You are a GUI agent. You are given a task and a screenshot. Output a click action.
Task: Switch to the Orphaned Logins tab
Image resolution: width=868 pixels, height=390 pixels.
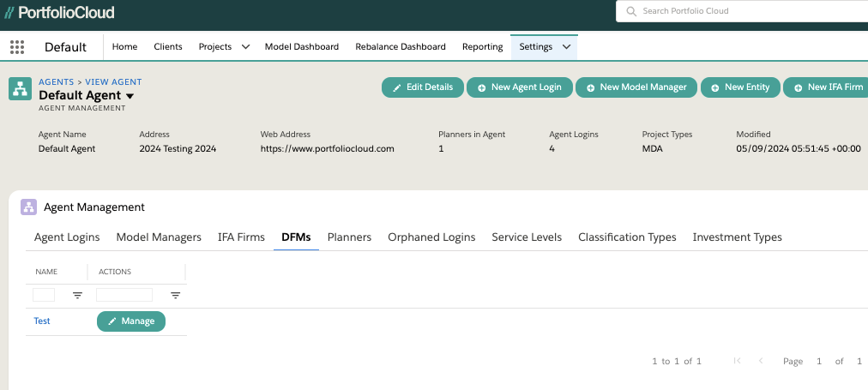tap(431, 237)
